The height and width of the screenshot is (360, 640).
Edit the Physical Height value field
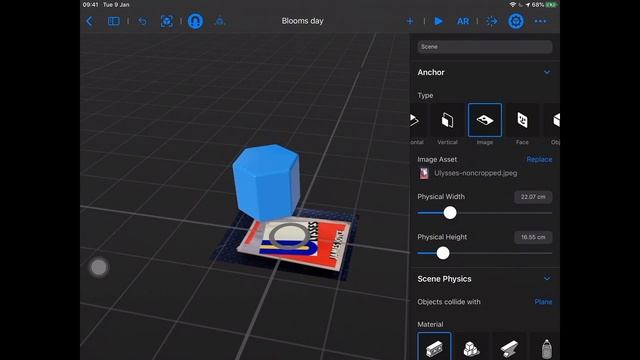pos(533,237)
